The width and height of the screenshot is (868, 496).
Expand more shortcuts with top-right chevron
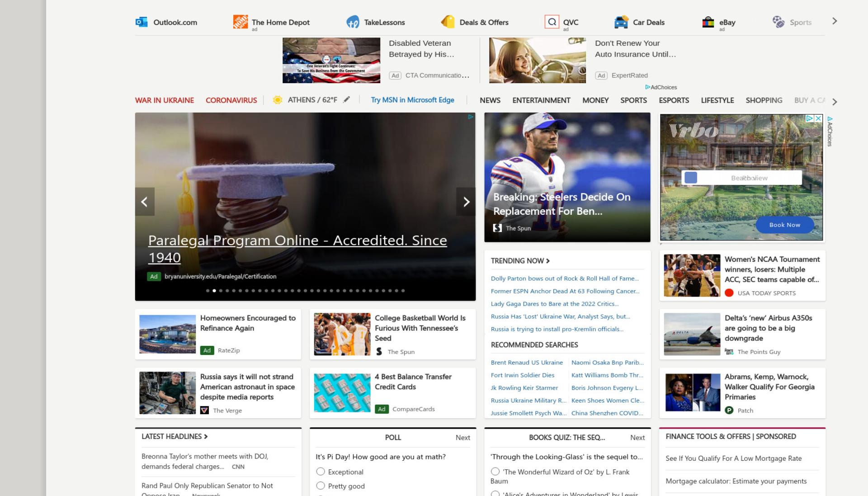835,21
